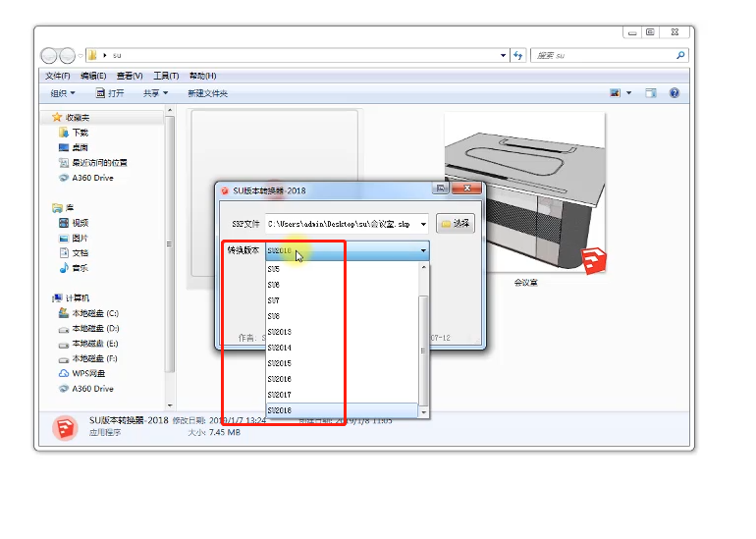Choose SU2013 from version list
This screenshot has width=756, height=539.
(x=342, y=332)
